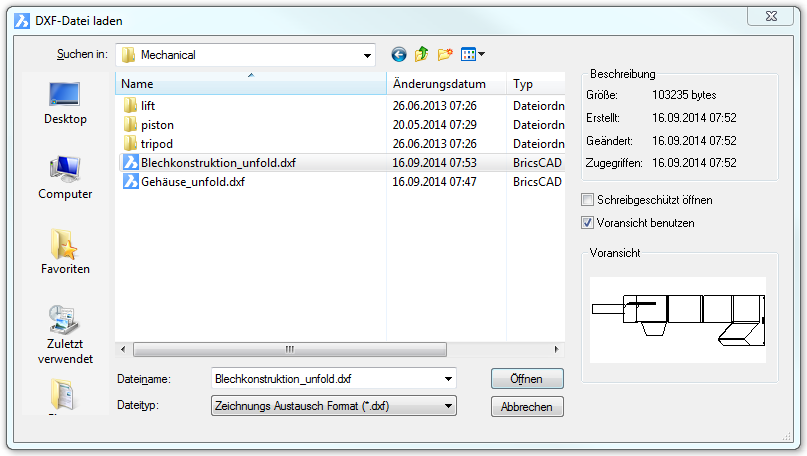This screenshot has width=807, height=456.
Task: Click the Abbrechen button
Action: pos(527,407)
